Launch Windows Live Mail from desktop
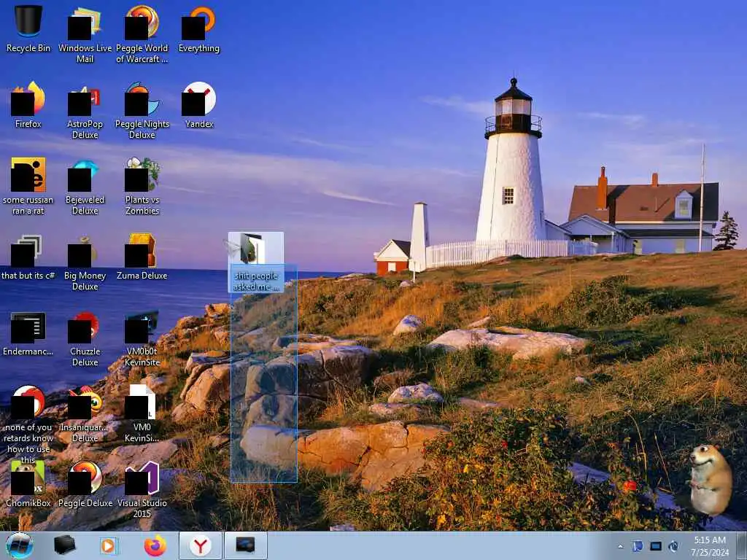 [85, 34]
